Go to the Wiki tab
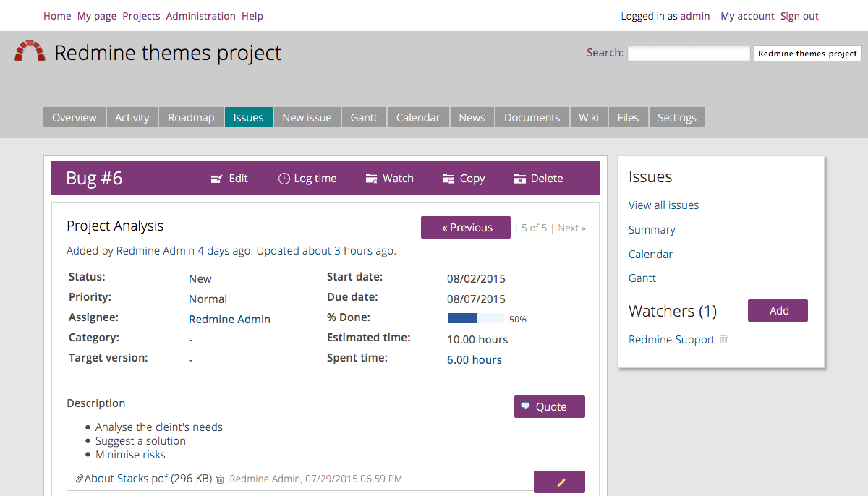This screenshot has height=496, width=868. pyautogui.click(x=589, y=117)
